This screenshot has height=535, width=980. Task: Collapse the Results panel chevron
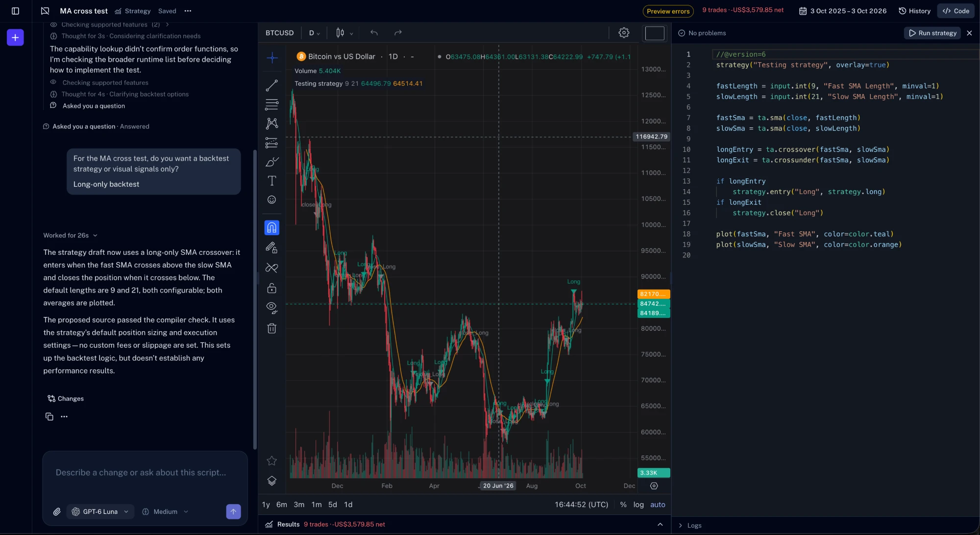(660, 524)
